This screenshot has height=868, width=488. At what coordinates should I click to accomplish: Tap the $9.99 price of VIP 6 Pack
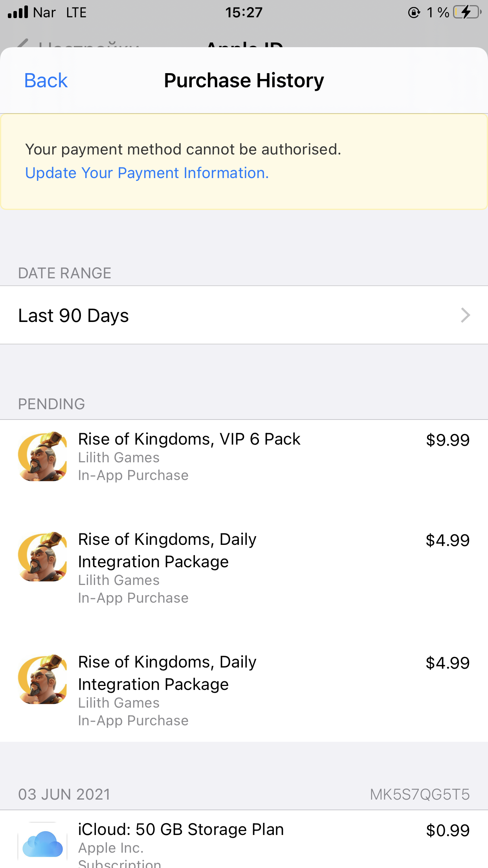point(448,440)
